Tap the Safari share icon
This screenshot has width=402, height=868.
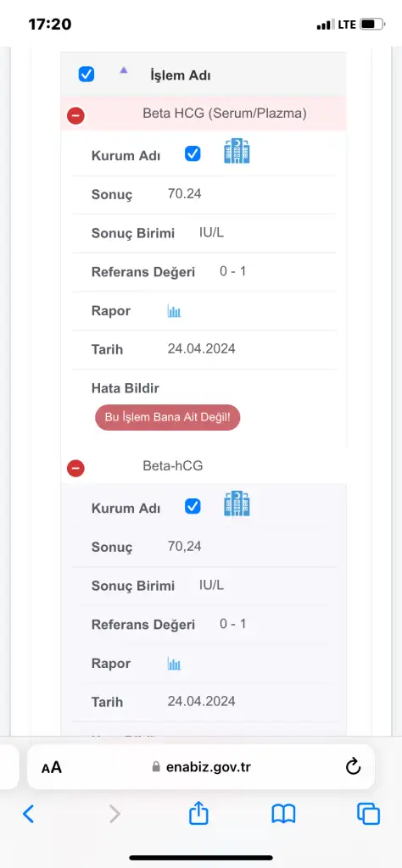click(198, 813)
